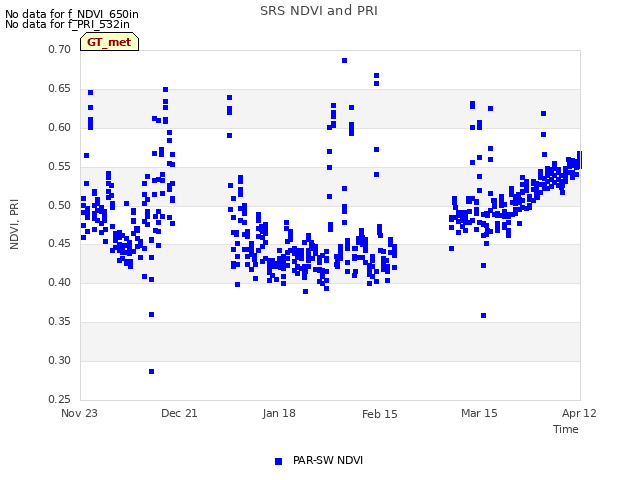Click the 'No data for f_PRI_532in' message
The height and width of the screenshot is (480, 640).
(67, 24)
